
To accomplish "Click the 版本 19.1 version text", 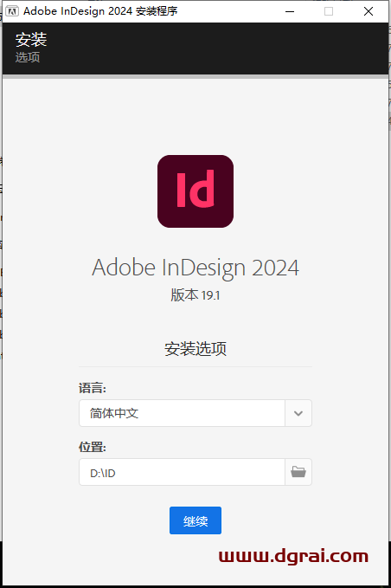I will [x=195, y=295].
